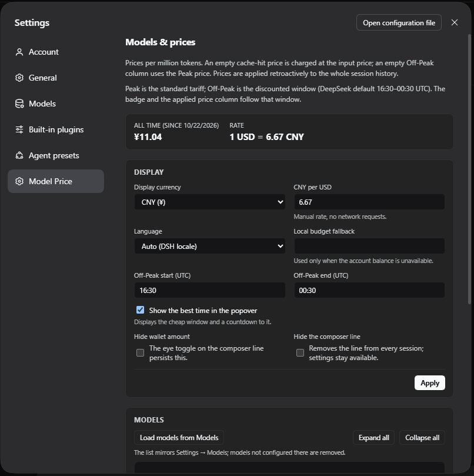Click Load models from Models button
This screenshot has width=474, height=476.
tap(179, 437)
